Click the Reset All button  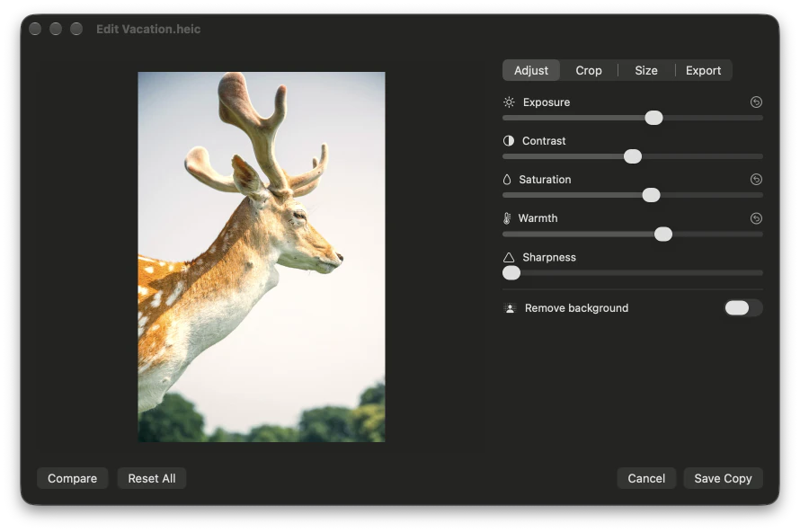(x=152, y=478)
